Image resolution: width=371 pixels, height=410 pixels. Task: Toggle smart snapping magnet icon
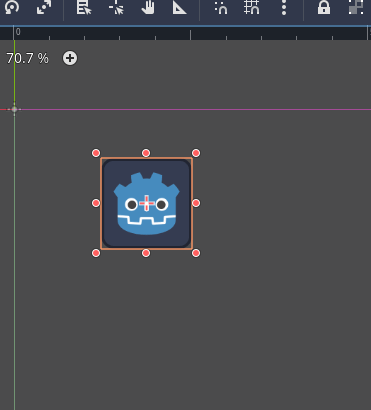221,7
